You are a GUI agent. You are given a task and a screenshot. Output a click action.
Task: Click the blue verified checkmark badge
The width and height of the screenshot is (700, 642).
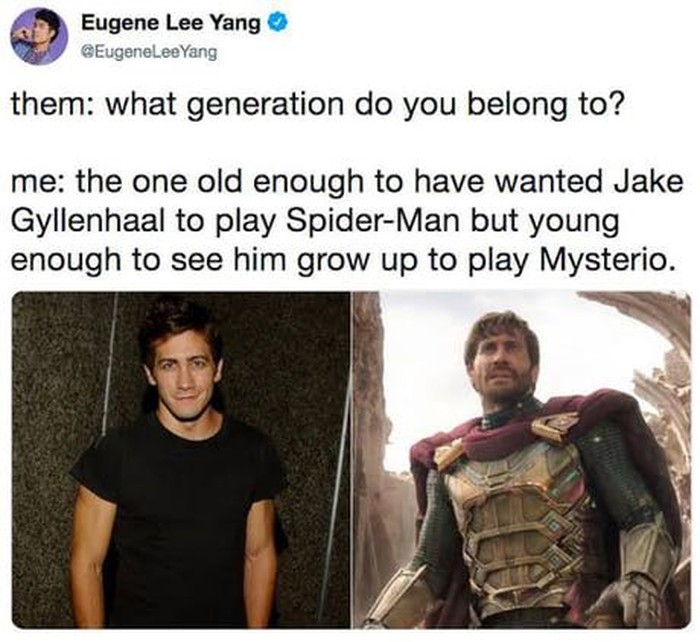pyautogui.click(x=277, y=23)
